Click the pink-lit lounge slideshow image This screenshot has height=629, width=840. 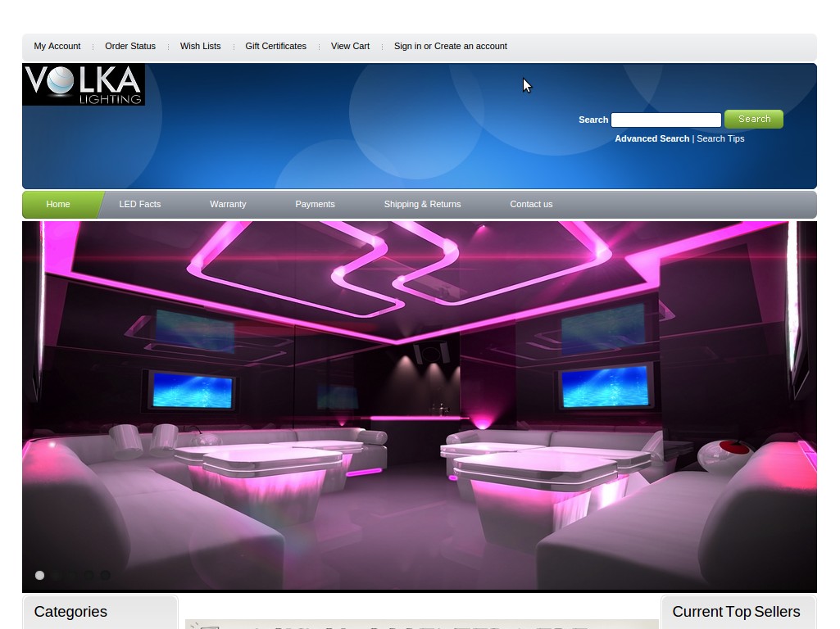[420, 405]
